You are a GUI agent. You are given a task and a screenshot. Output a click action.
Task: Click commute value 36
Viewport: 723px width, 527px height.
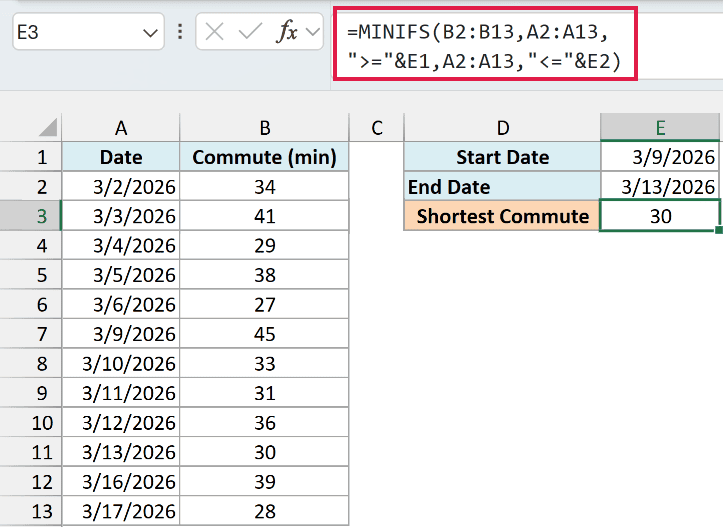(x=265, y=423)
